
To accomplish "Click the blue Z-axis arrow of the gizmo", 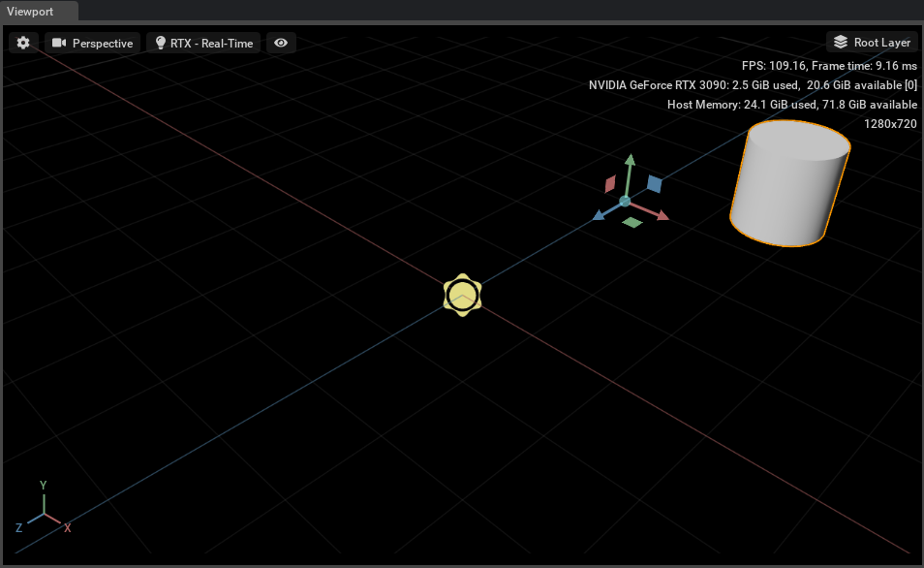I will pos(601,215).
